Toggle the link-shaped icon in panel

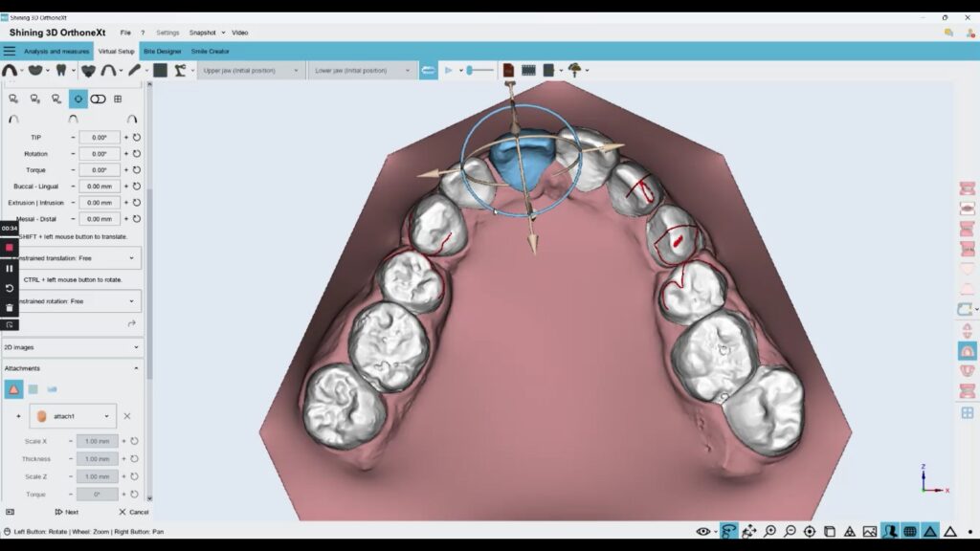tap(98, 99)
